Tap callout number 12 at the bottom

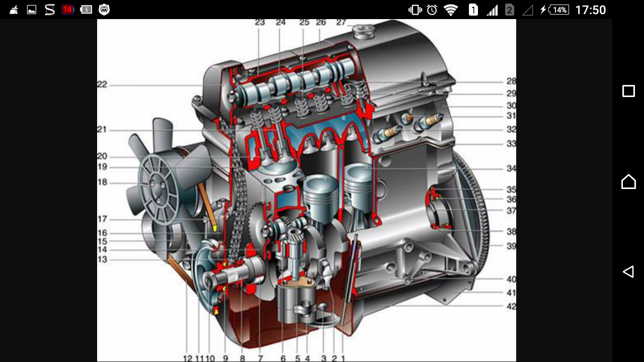tap(188, 358)
